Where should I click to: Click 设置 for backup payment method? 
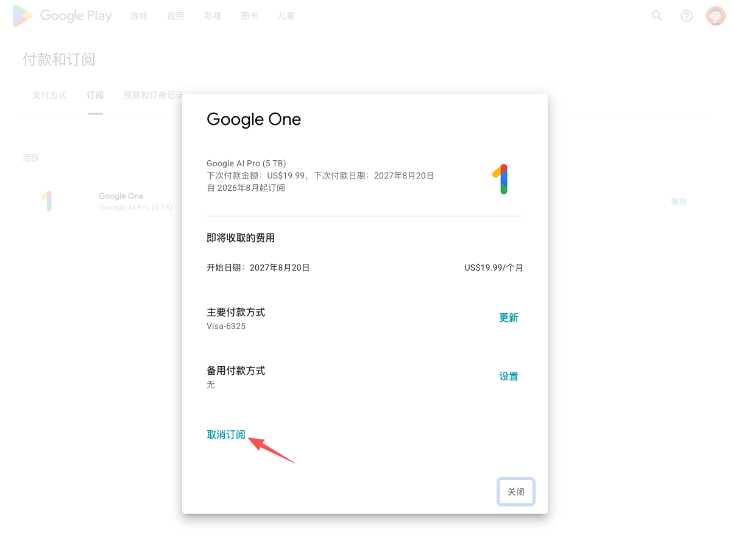[509, 376]
